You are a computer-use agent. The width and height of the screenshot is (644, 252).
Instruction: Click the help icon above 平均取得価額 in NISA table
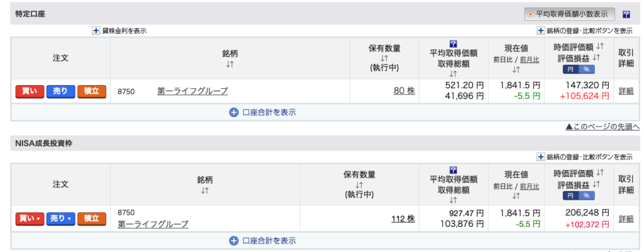tap(453, 169)
